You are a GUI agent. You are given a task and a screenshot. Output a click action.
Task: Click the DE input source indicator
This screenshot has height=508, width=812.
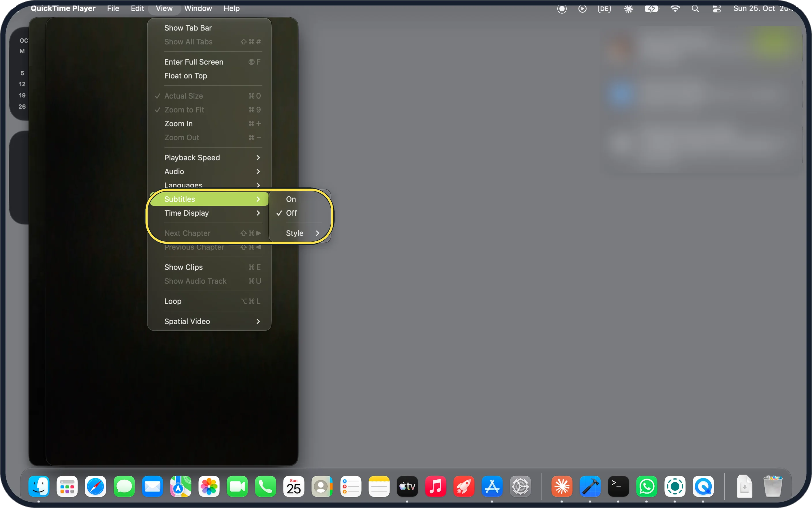pyautogui.click(x=604, y=9)
